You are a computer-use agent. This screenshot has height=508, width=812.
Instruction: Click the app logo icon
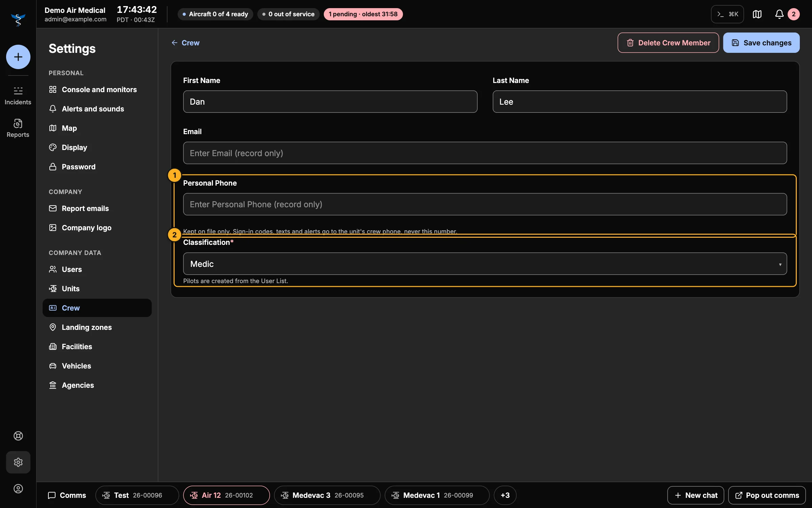[x=18, y=20]
